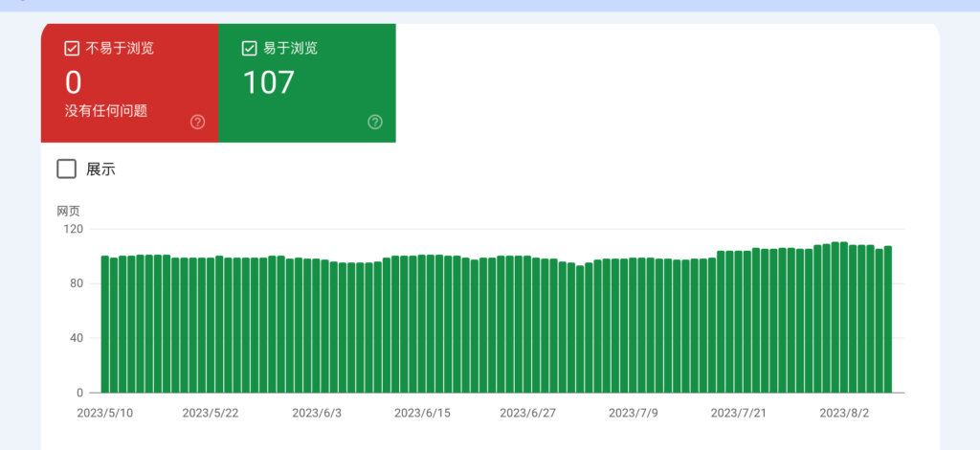Click the 40 y-axis label
980x450 pixels.
[78, 338]
